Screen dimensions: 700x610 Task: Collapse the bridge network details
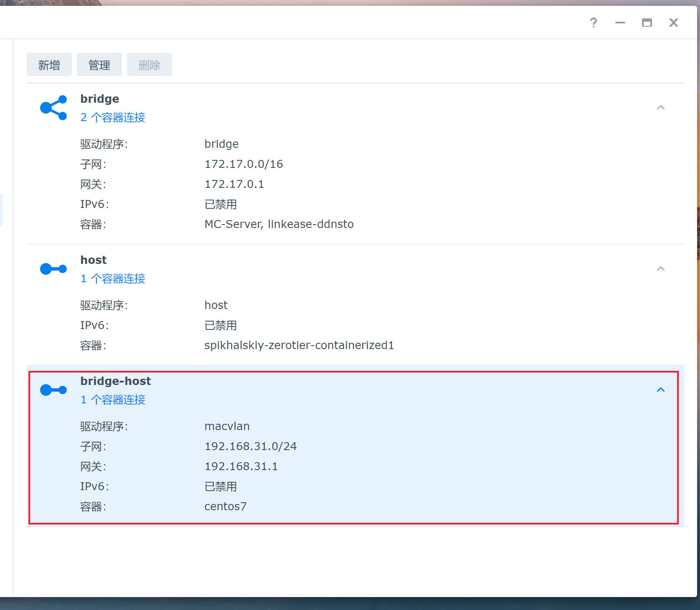660,108
